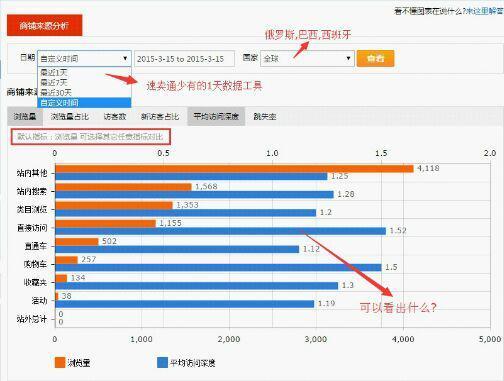The image size is (504, 381).
Task: Click the 浏览量 legend label
Action: click(79, 363)
